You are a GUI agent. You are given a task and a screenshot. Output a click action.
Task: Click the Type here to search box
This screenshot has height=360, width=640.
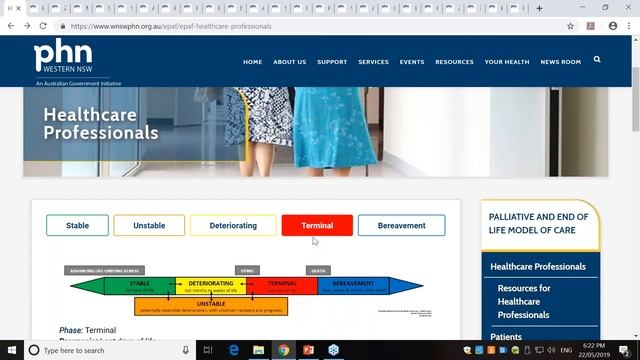click(110, 350)
